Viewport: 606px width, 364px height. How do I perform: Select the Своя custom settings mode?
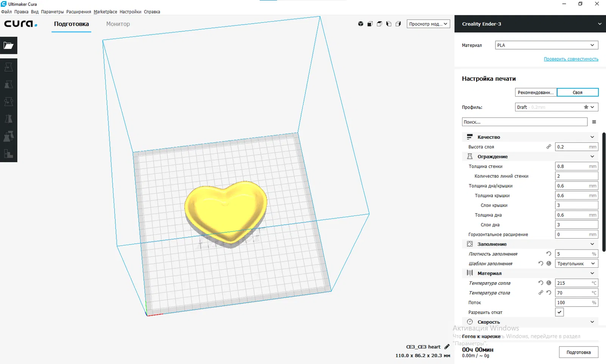[578, 92]
